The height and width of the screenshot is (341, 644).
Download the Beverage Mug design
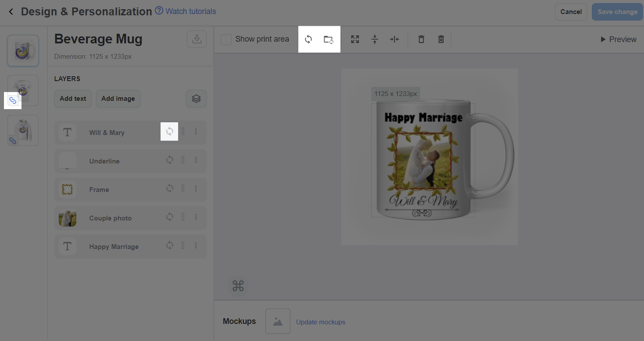[197, 39]
